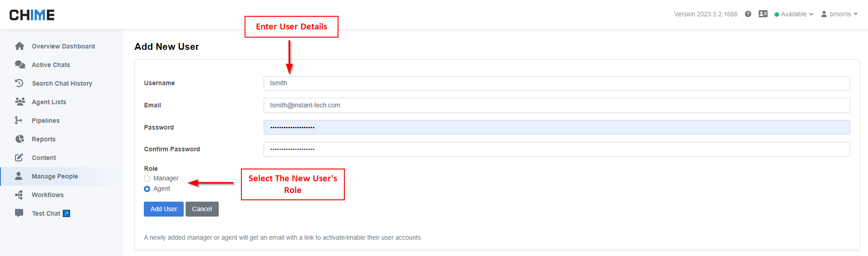Open the bmorris user account dropdown

(839, 14)
